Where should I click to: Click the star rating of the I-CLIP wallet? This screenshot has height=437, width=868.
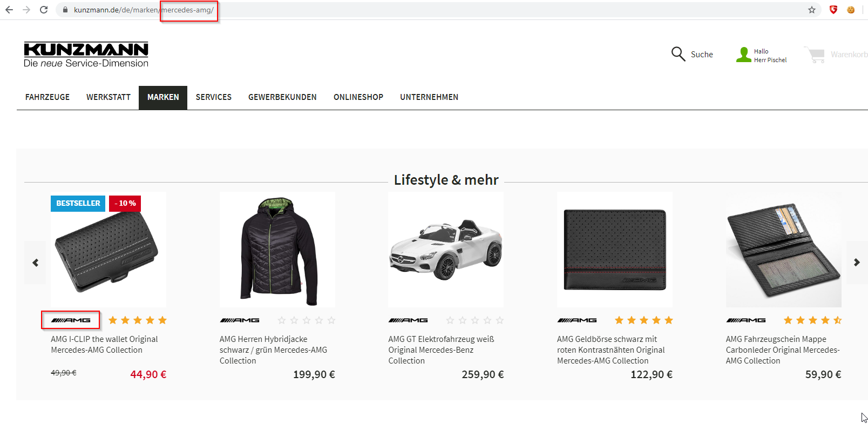click(138, 320)
